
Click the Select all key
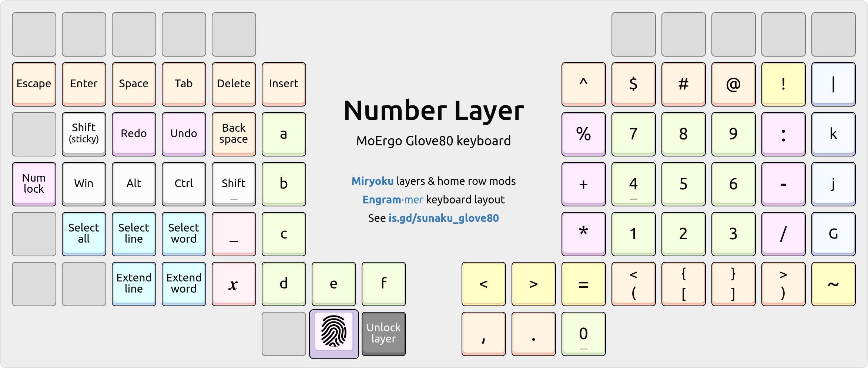pos(84,234)
